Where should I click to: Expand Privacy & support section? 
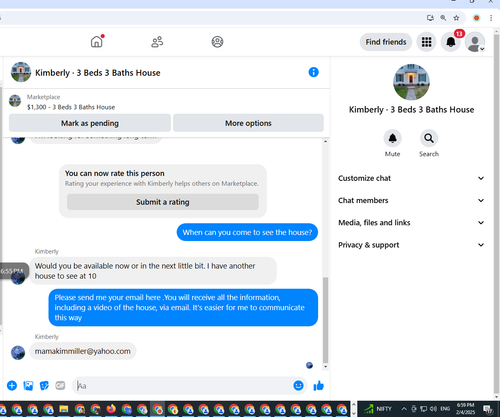point(411,245)
